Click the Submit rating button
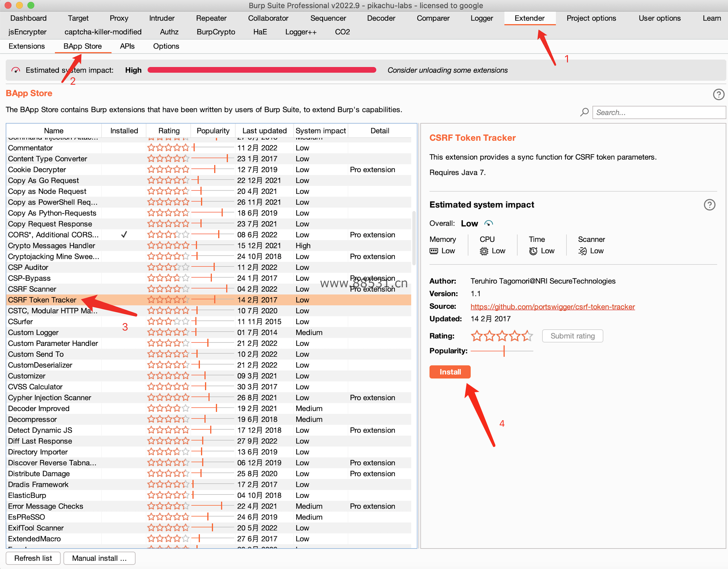The height and width of the screenshot is (569, 728). pyautogui.click(x=572, y=336)
